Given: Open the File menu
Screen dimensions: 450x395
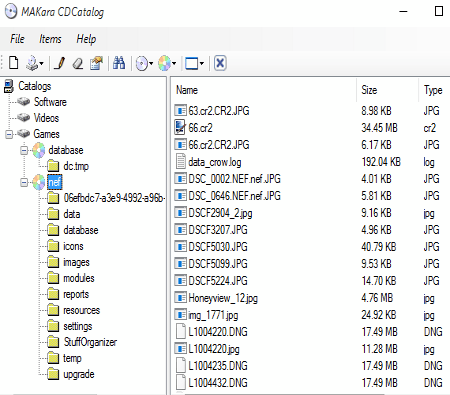Looking at the screenshot, I should (x=17, y=39).
